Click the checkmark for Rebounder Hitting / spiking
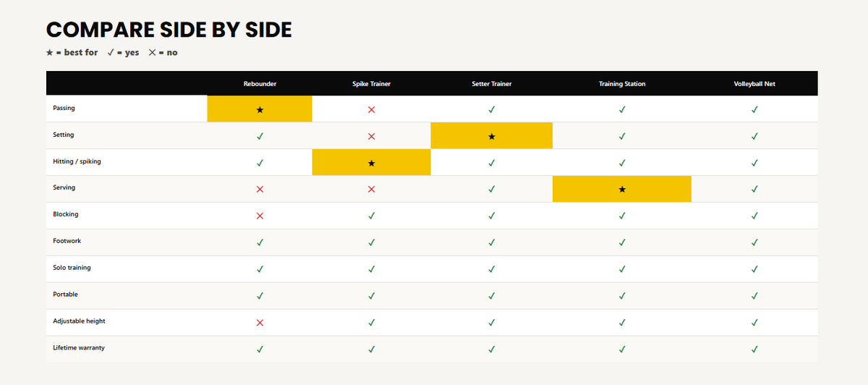 (260, 163)
